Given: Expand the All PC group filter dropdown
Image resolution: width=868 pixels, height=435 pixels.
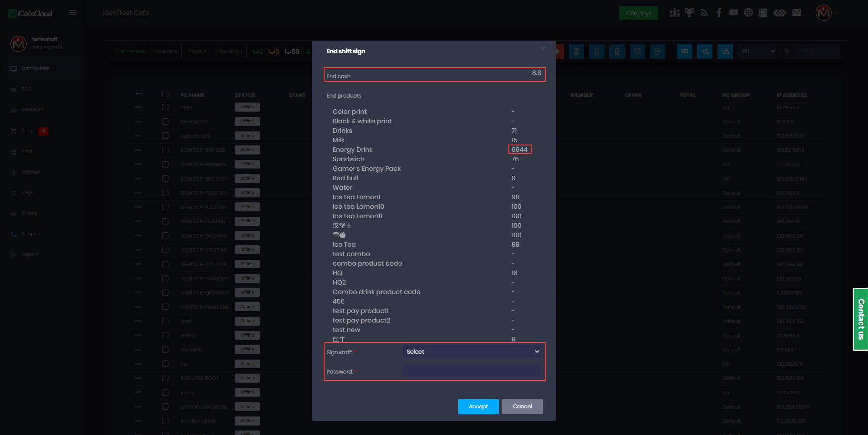Looking at the screenshot, I should (758, 51).
